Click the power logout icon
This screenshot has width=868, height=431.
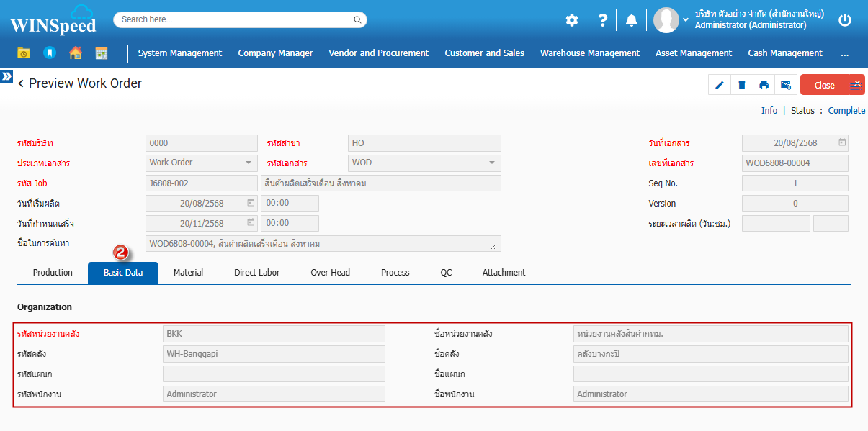[845, 20]
